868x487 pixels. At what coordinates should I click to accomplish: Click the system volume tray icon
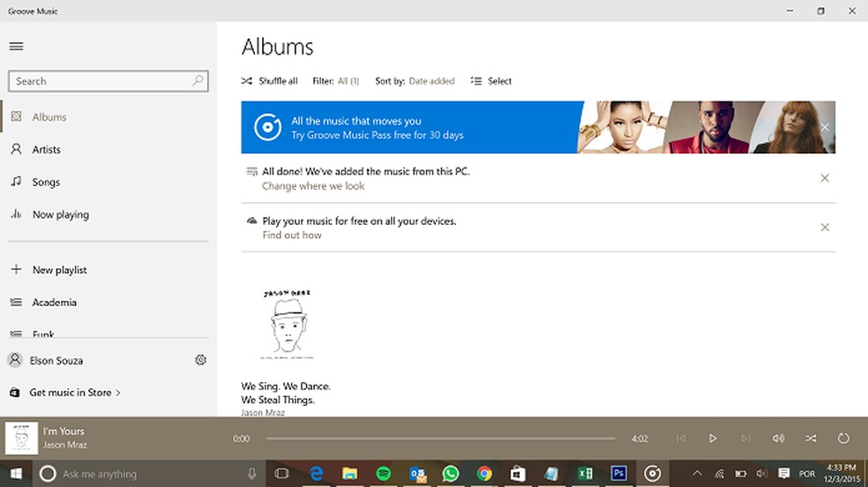tap(762, 474)
